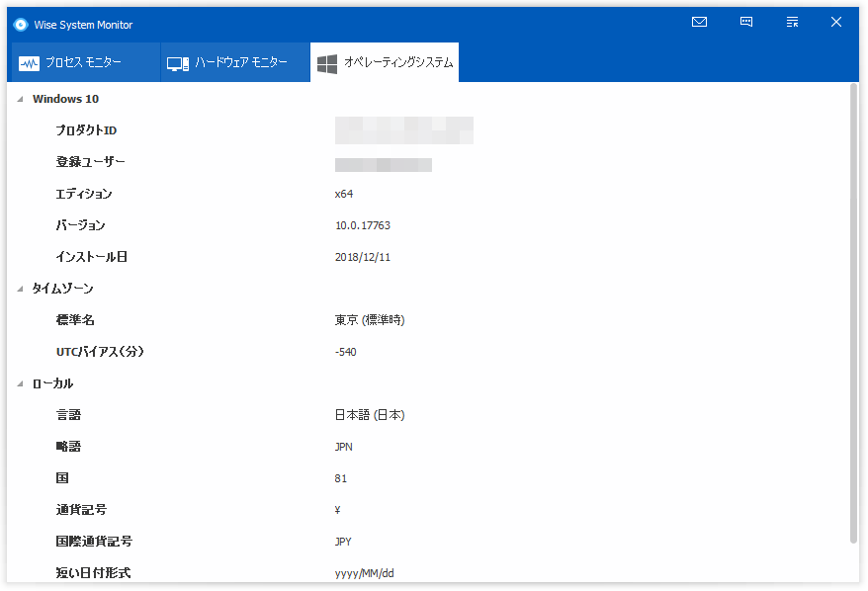Click the -540 UTC bias value
Viewport: 868px width, 591px height.
click(345, 352)
